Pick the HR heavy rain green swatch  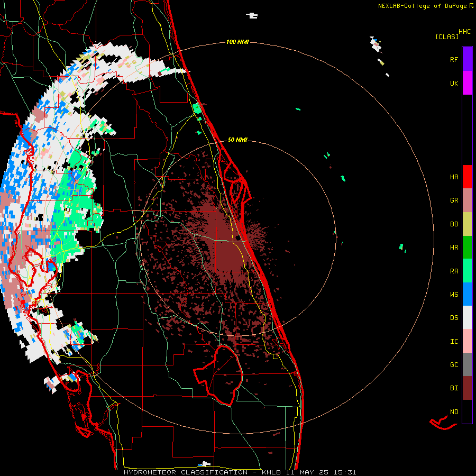(x=467, y=248)
